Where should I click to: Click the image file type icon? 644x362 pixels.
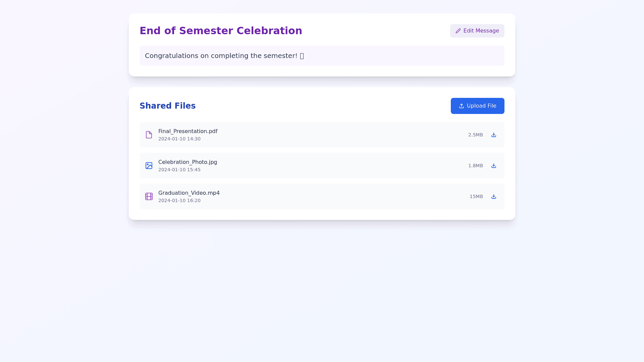[149, 166]
